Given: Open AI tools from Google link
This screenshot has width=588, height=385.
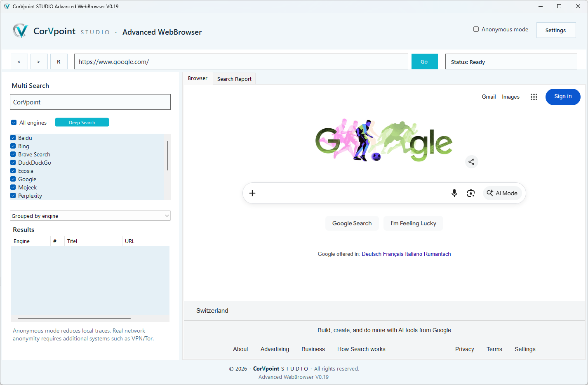Looking at the screenshot, I should (384, 330).
